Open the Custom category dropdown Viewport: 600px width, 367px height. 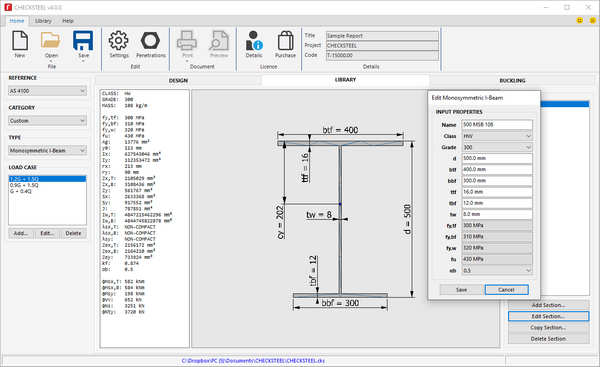click(x=48, y=121)
